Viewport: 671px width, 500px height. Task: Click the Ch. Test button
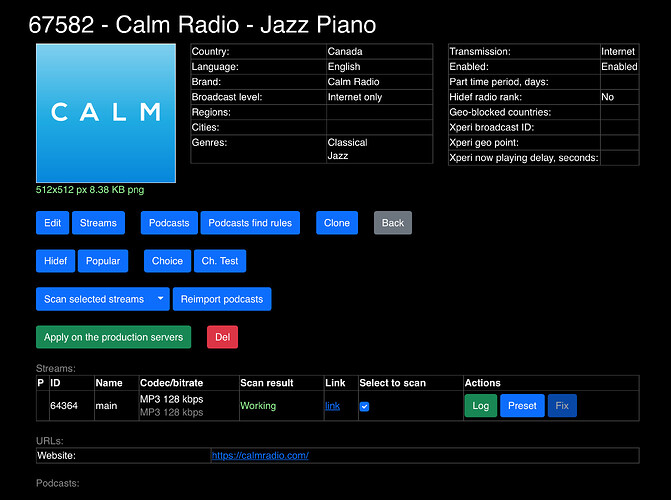(220, 261)
